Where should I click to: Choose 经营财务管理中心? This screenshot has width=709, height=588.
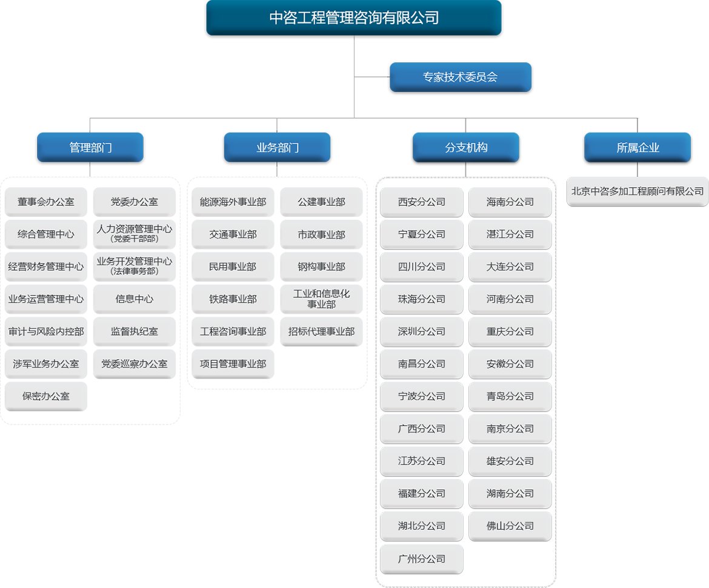coord(46,266)
